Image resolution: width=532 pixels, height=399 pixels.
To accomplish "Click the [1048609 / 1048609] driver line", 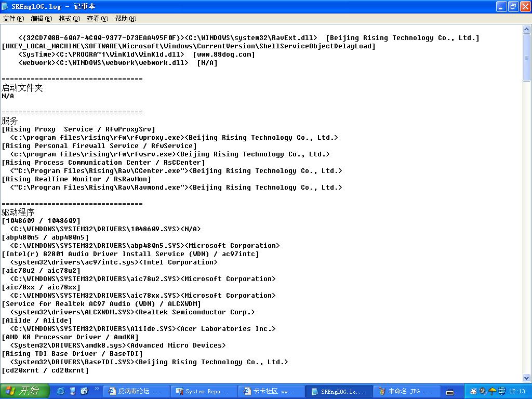I will 41,220.
